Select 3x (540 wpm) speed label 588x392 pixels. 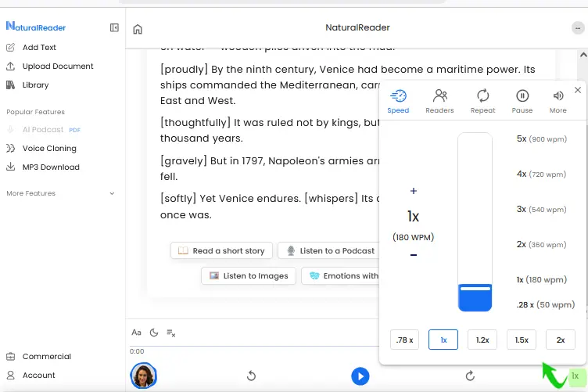click(542, 210)
